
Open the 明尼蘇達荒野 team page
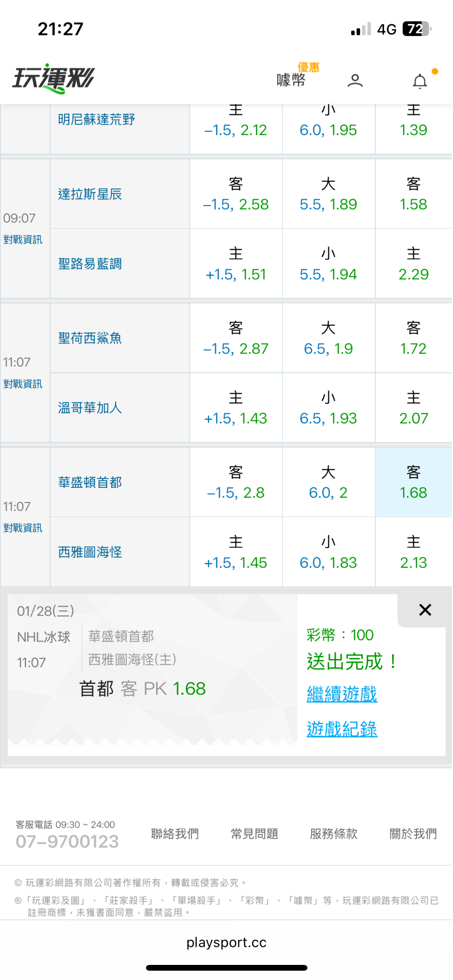click(x=96, y=120)
